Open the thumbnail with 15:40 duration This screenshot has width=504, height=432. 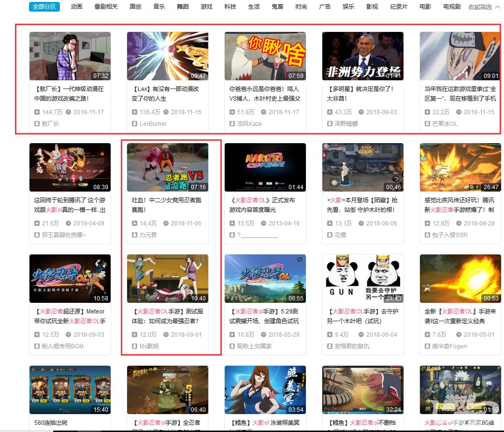click(70, 390)
